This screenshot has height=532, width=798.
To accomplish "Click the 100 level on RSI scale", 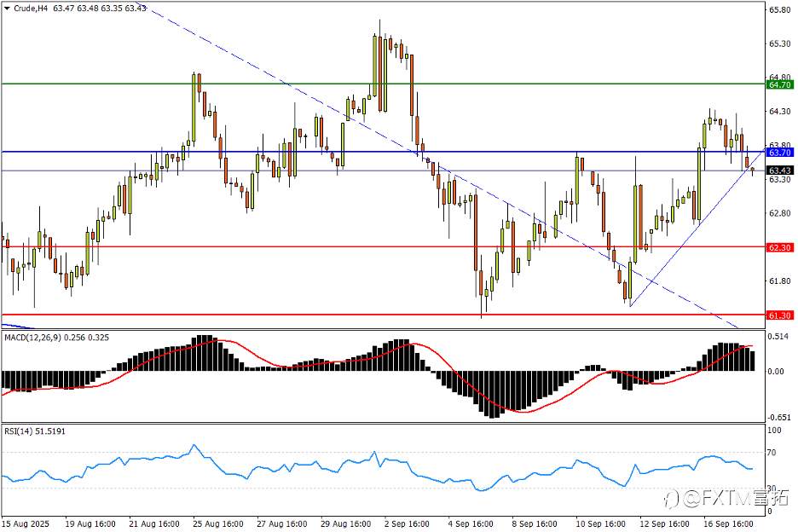I will click(774, 431).
